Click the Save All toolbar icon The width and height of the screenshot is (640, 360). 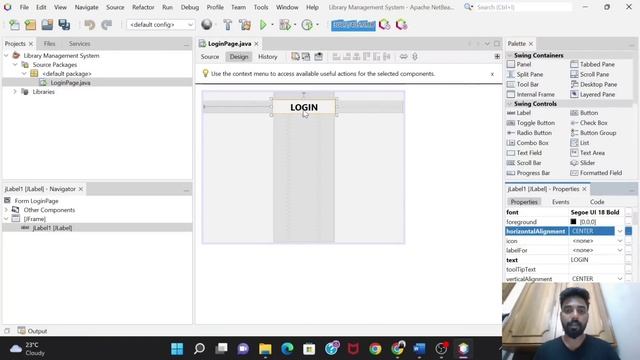tap(64, 25)
